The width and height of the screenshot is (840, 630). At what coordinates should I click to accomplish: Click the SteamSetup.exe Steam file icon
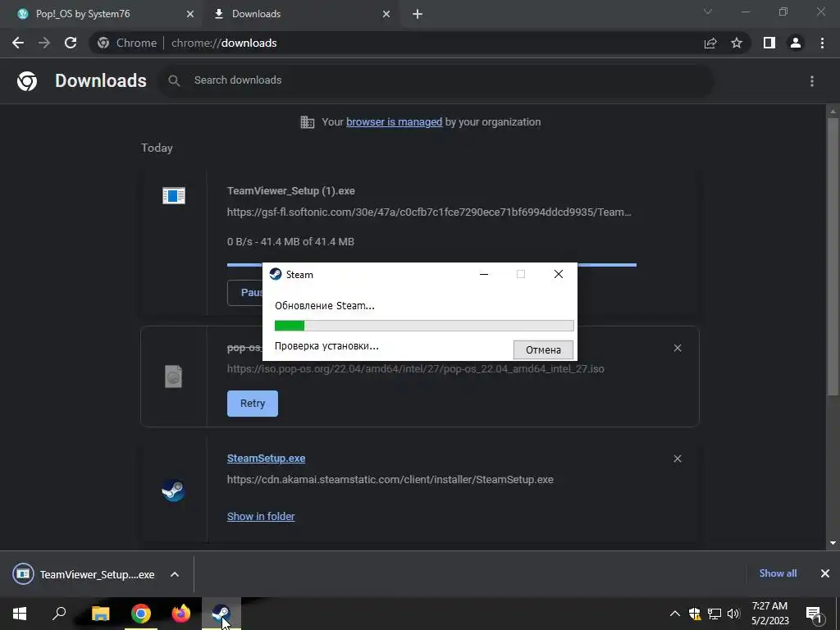174,491
